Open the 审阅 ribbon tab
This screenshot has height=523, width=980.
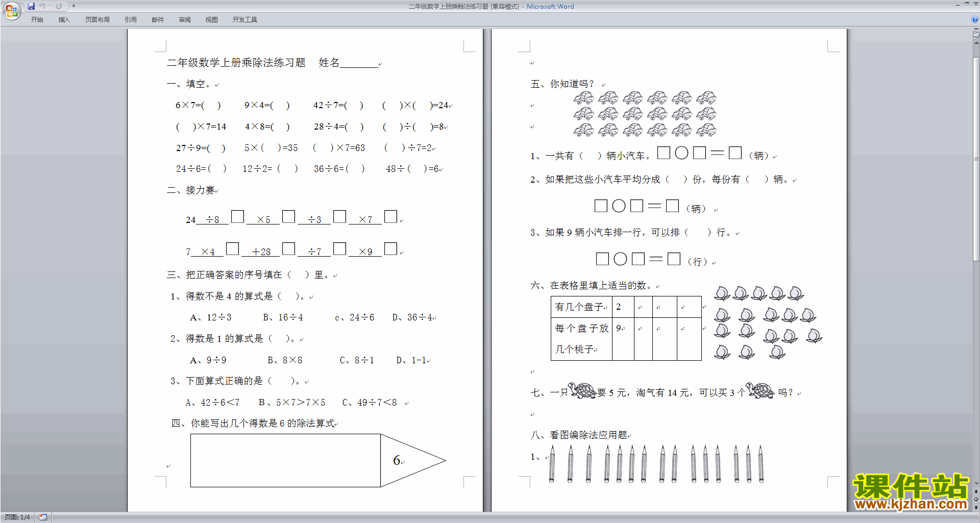[185, 20]
